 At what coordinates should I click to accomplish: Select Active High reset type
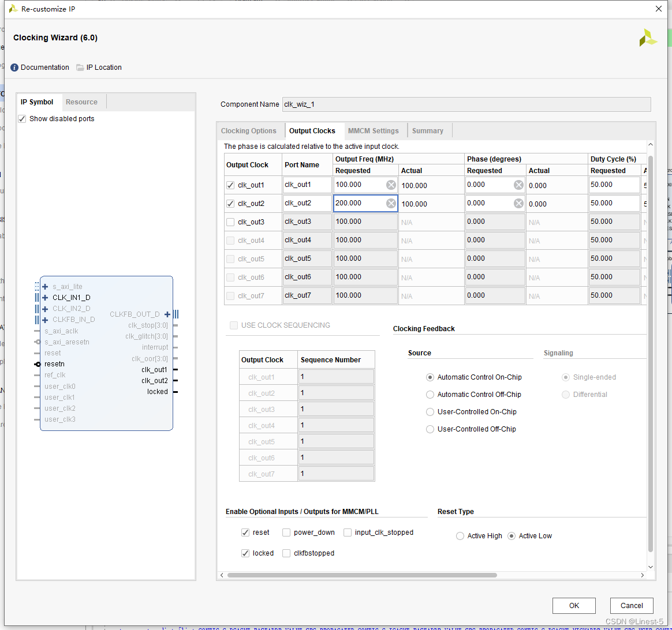pyautogui.click(x=460, y=536)
